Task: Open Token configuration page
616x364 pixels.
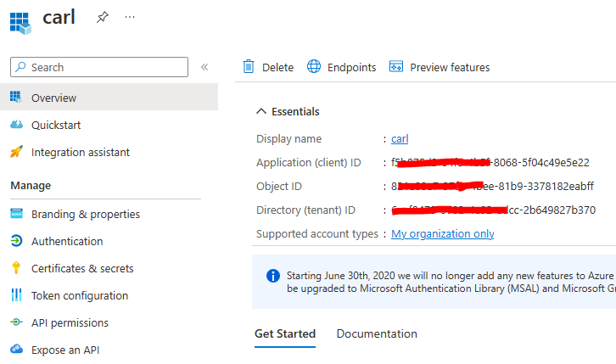Action: [x=109, y=295]
